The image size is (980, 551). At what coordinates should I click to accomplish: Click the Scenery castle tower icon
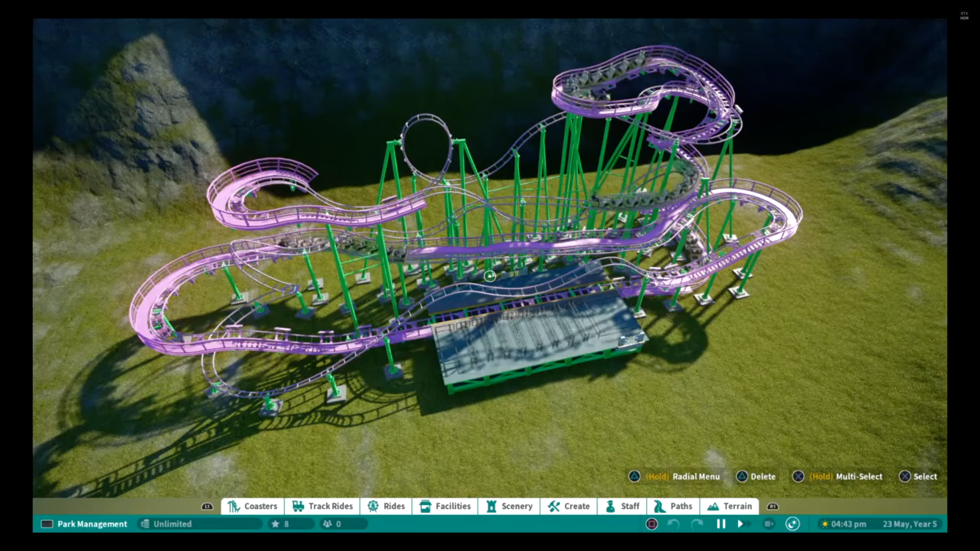click(491, 506)
